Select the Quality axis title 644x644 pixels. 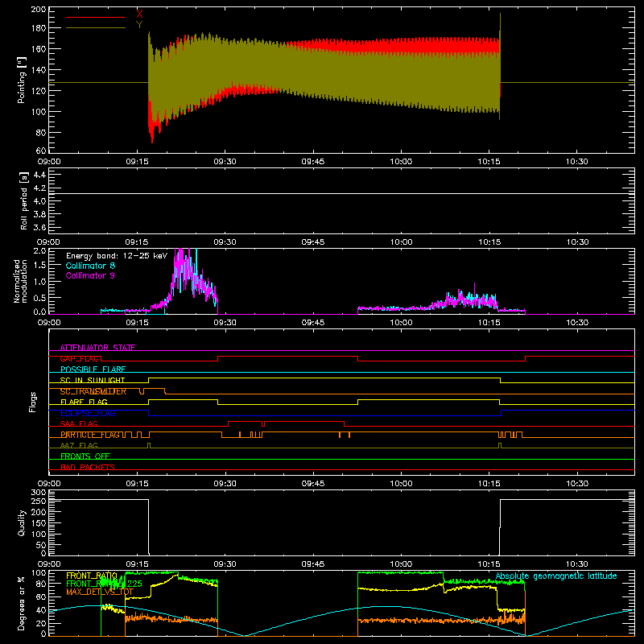coord(22,522)
